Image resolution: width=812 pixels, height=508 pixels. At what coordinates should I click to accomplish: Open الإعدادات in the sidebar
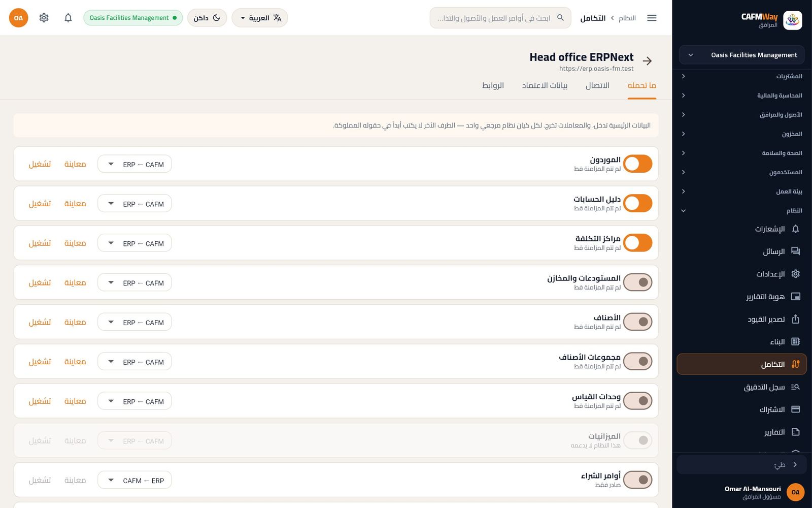[x=741, y=274]
